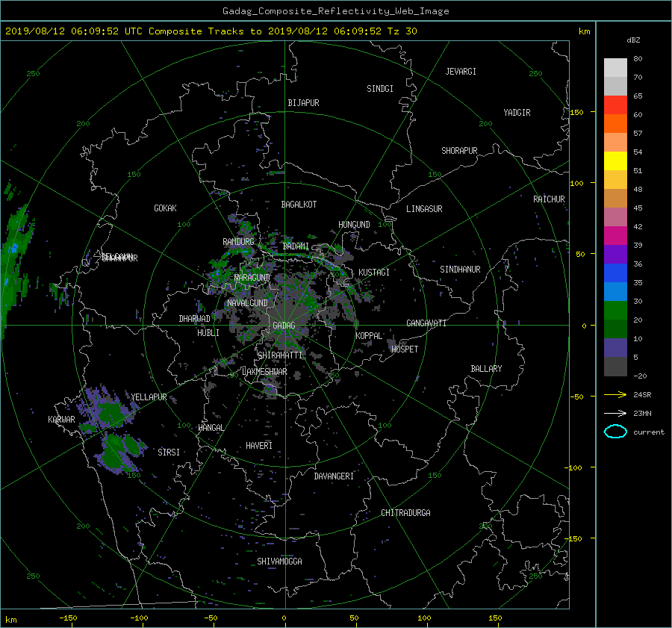Viewport: 672px width, 628px height.
Task: Click the RAMDURG city label
Action: coord(238,242)
